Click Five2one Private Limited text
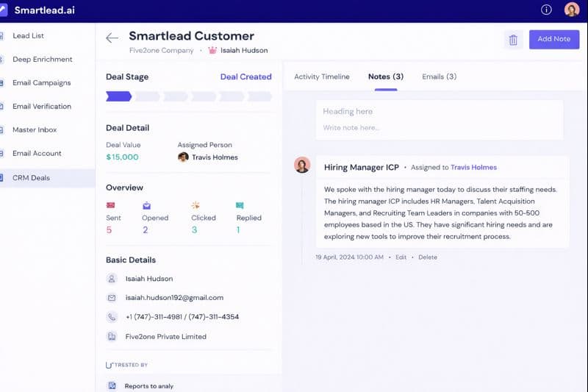The height and width of the screenshot is (392, 588). click(x=166, y=337)
